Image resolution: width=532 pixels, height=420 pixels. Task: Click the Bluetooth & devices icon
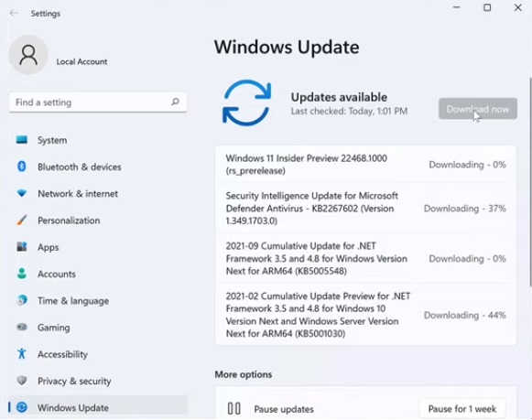22,167
